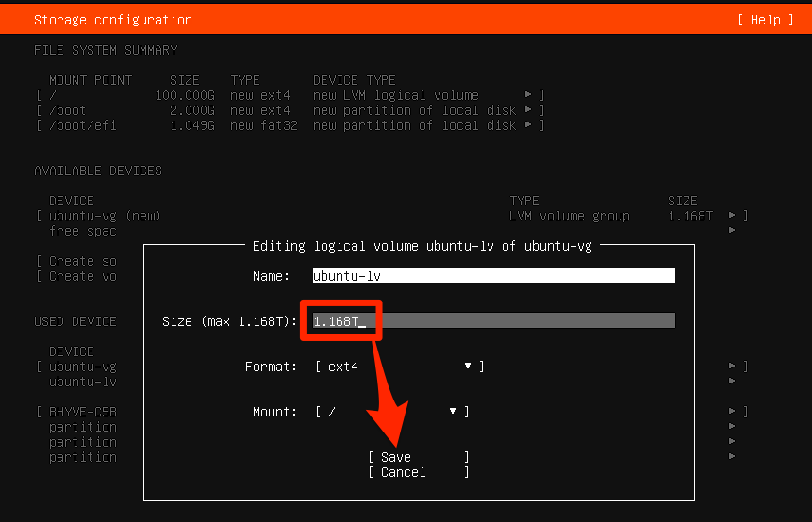Click the arrow on the BHYVE-C5B disk row

(x=733, y=412)
